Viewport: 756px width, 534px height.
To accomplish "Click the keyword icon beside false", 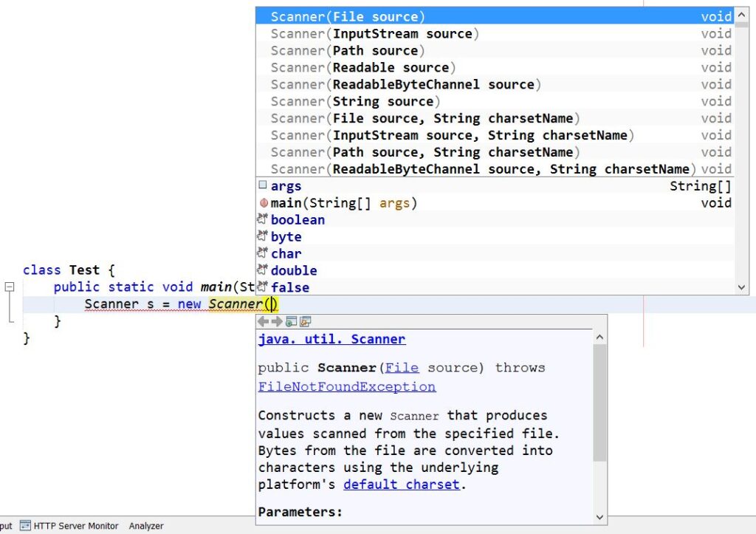I will [x=263, y=287].
